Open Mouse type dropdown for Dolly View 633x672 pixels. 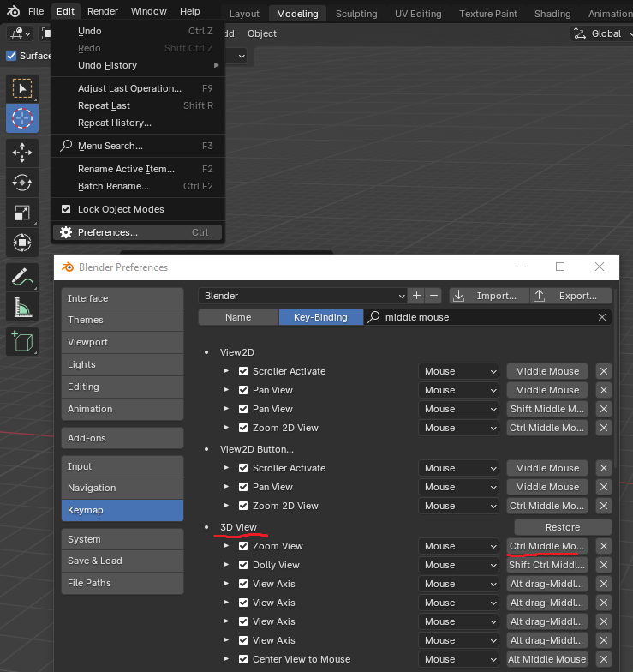(459, 565)
